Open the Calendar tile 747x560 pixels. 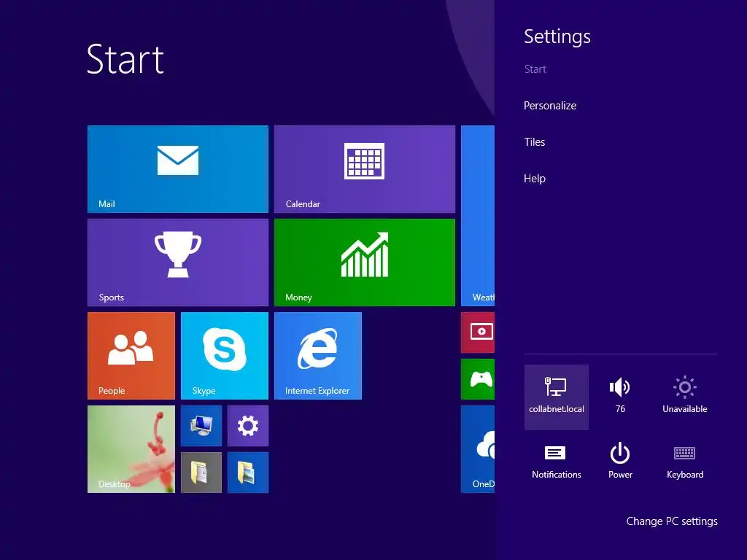(x=365, y=169)
